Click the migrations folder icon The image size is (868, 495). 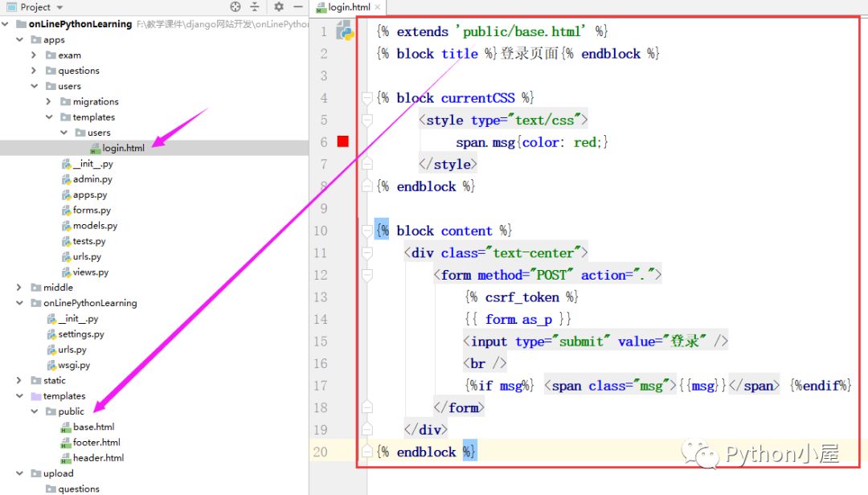[66, 101]
